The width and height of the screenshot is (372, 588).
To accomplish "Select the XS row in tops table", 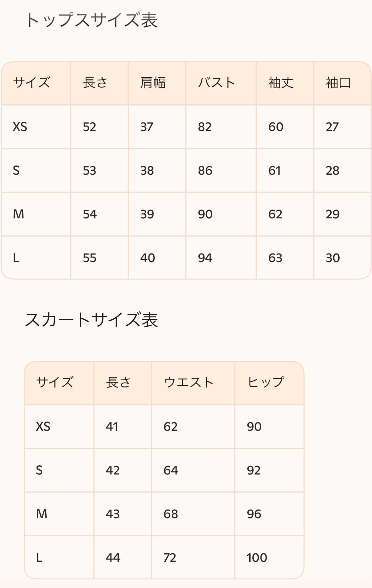I will click(20, 127).
